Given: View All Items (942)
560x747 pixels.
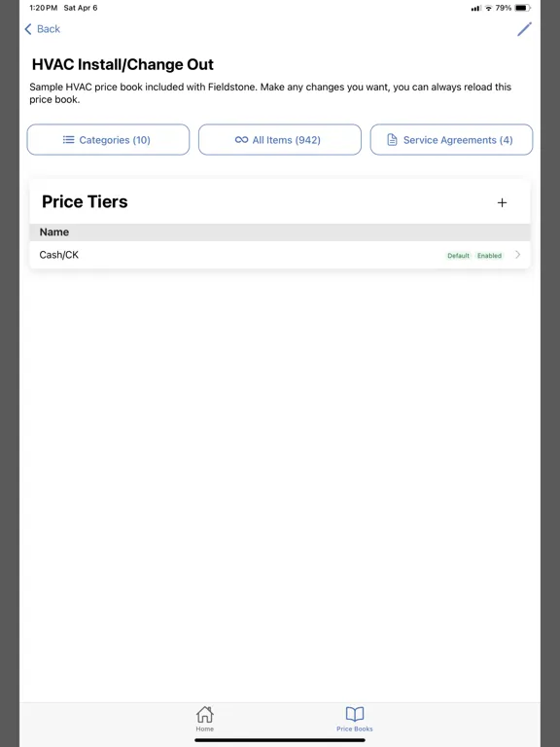Looking at the screenshot, I should point(280,140).
